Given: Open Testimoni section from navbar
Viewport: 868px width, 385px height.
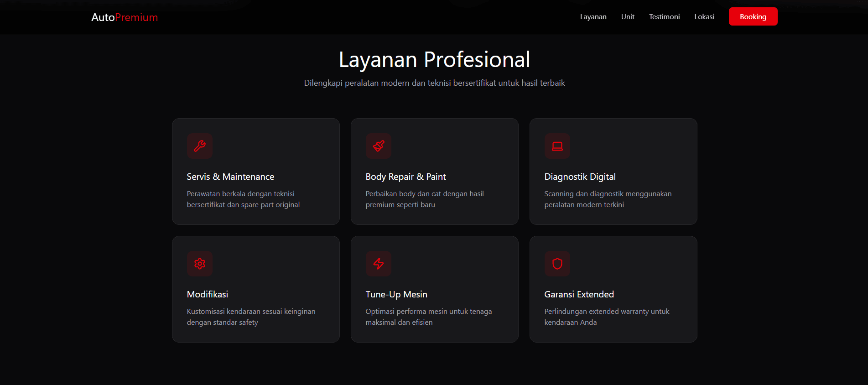Looking at the screenshot, I should (x=664, y=17).
